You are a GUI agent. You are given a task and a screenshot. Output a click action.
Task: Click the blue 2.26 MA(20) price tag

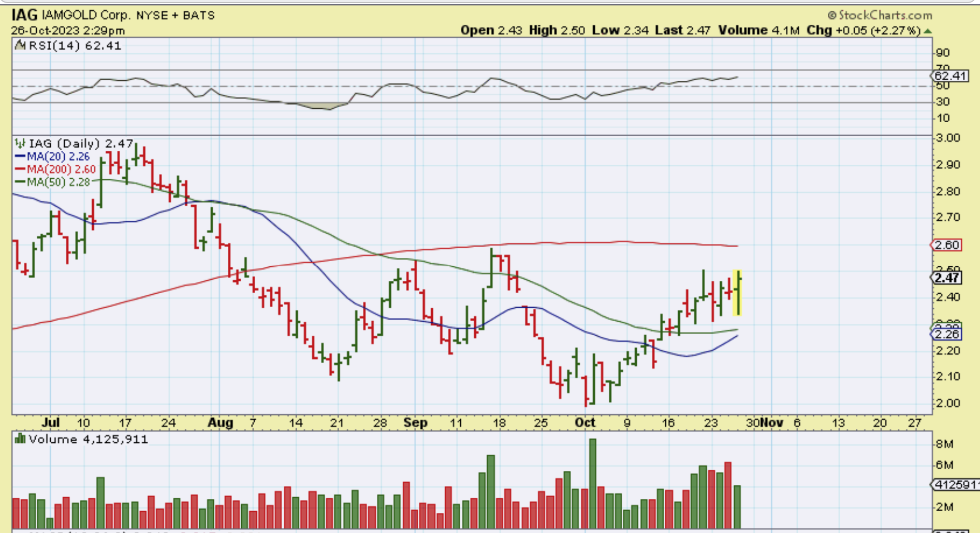947,334
